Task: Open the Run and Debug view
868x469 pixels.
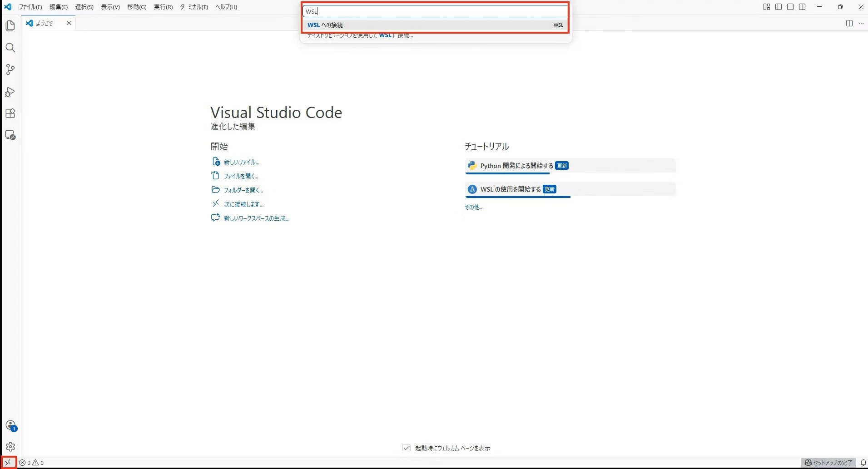Action: [x=10, y=92]
